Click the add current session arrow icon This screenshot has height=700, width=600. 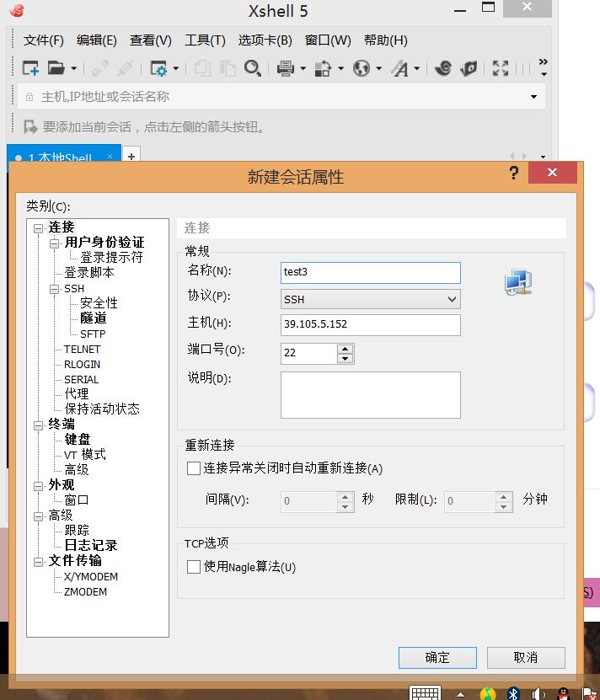(30, 127)
